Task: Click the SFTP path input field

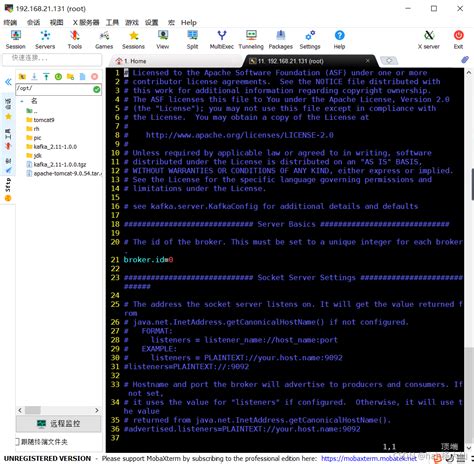Action: tap(55, 89)
